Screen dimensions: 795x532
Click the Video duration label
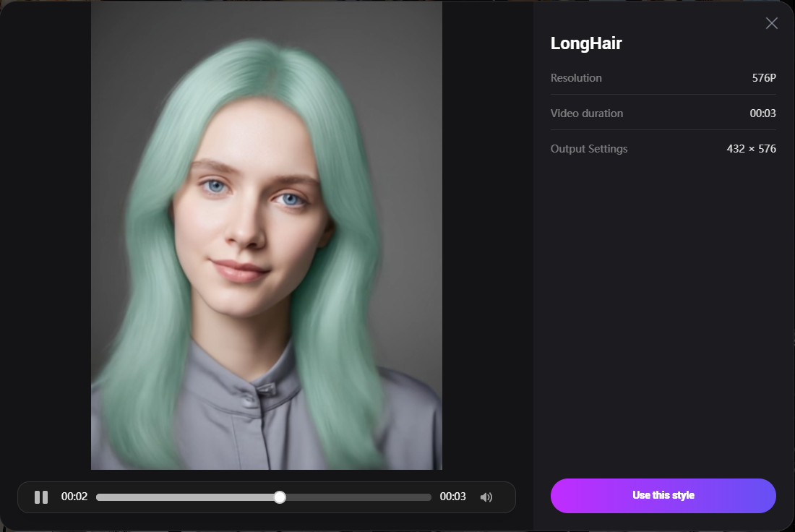coord(586,113)
